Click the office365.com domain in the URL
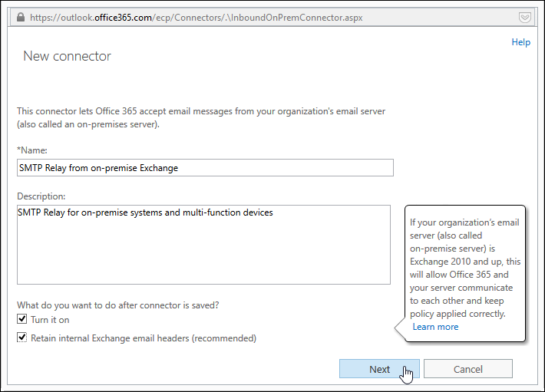 click(x=123, y=18)
